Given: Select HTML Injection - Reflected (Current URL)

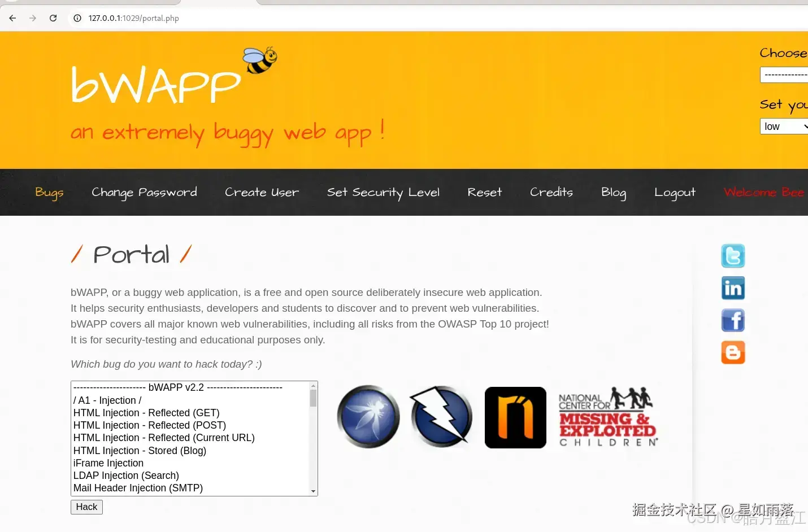Looking at the screenshot, I should (164, 438).
